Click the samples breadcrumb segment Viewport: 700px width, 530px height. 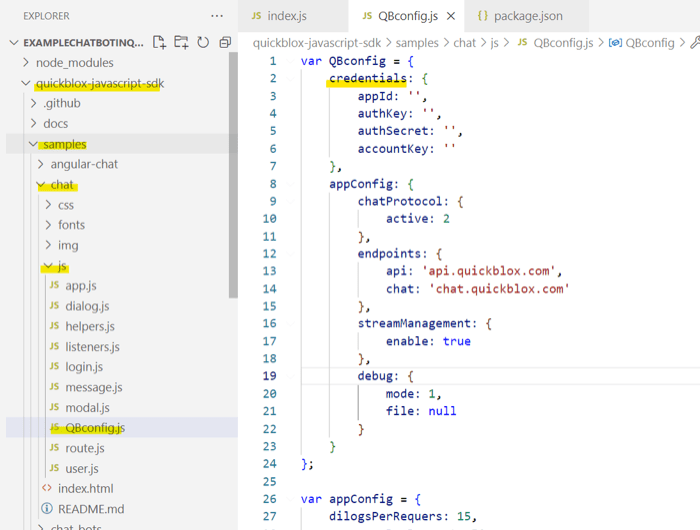click(x=417, y=43)
